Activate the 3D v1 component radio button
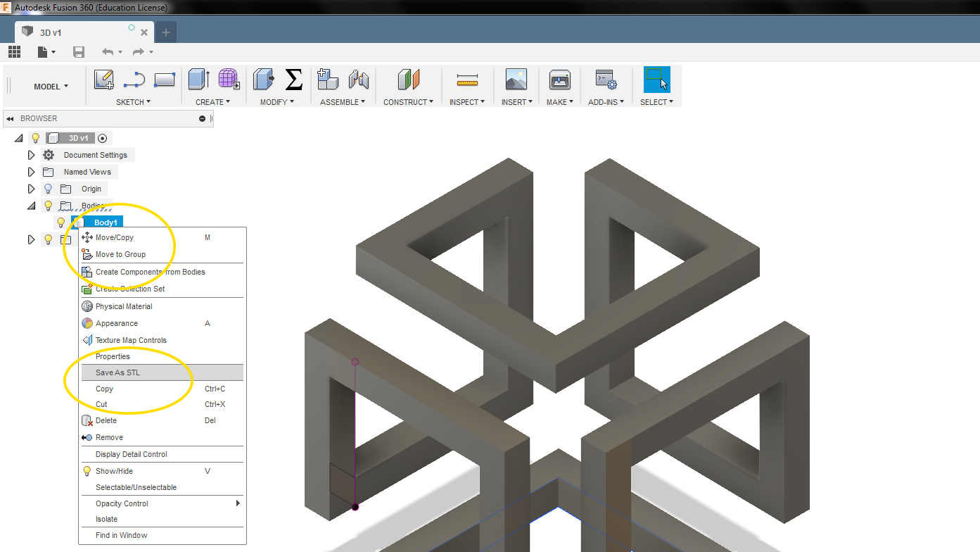980x552 pixels. (102, 138)
